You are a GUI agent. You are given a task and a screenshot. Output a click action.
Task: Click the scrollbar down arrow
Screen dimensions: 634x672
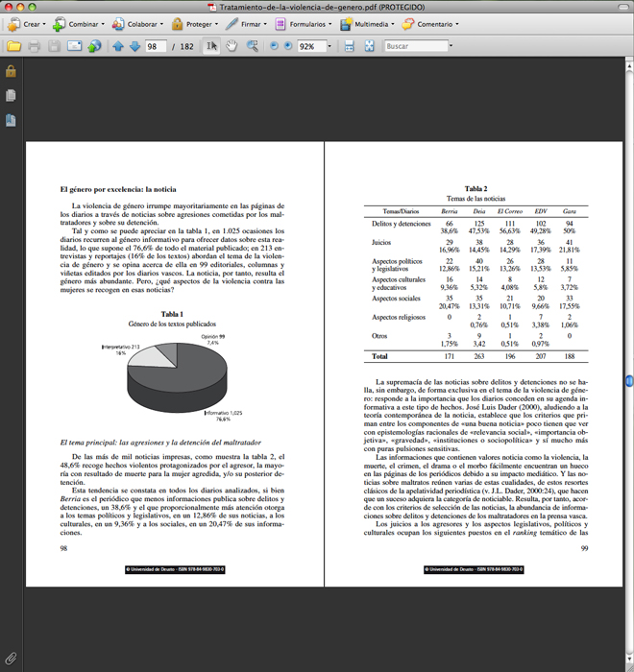click(629, 659)
